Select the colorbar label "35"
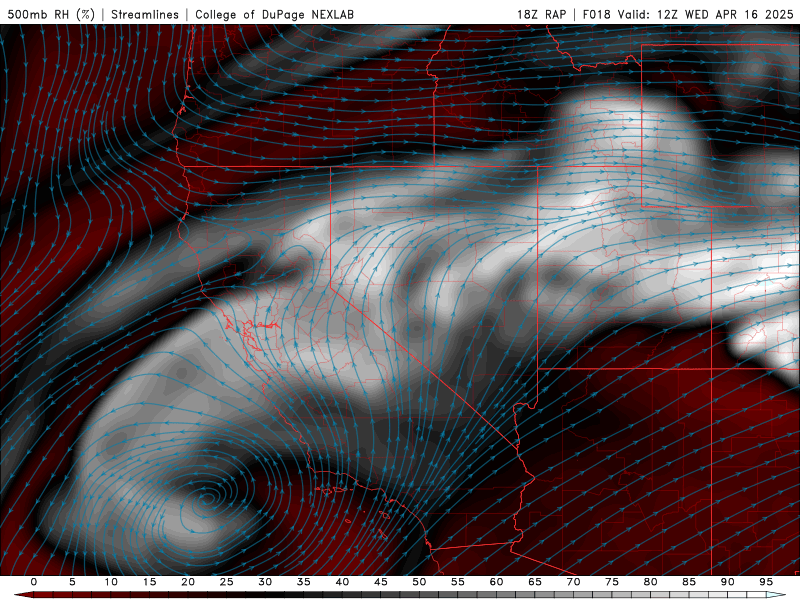The height and width of the screenshot is (600, 800). 304,582
